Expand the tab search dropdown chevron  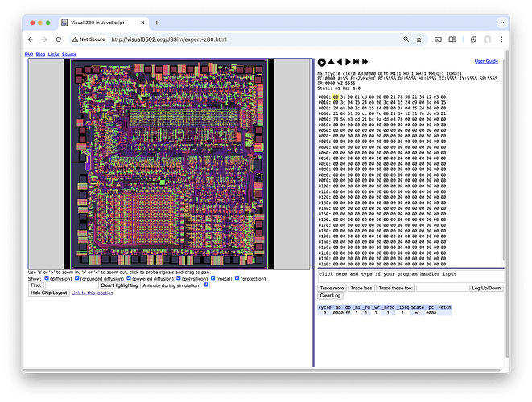(x=501, y=22)
